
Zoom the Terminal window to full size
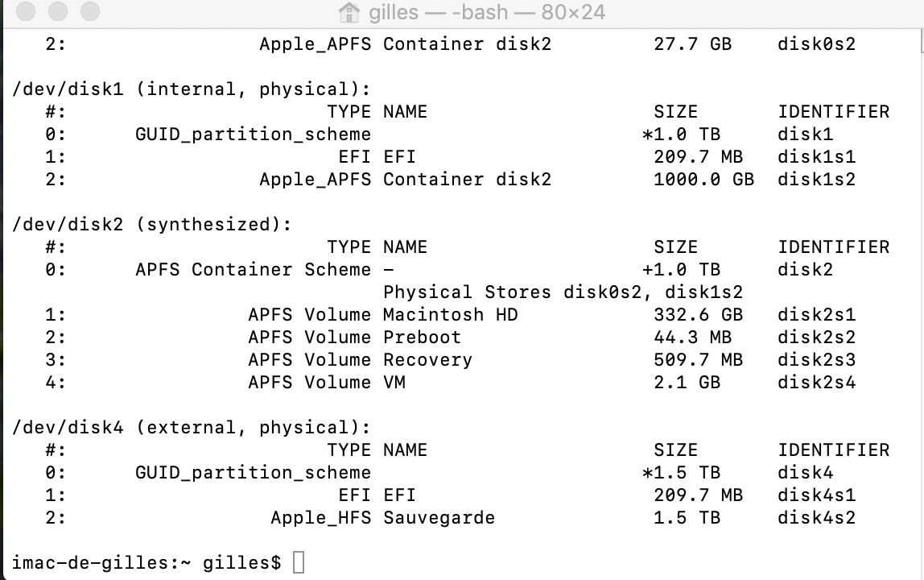[89, 13]
